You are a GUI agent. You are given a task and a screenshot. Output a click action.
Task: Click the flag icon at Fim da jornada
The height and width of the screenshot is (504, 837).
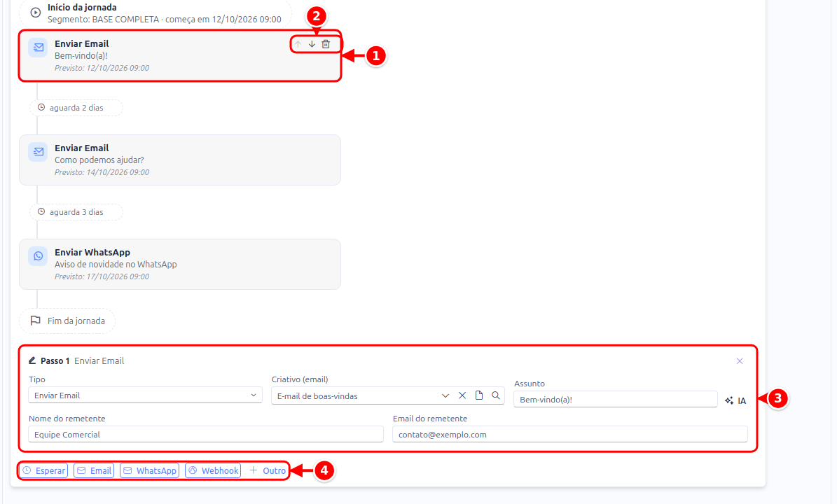tap(35, 321)
